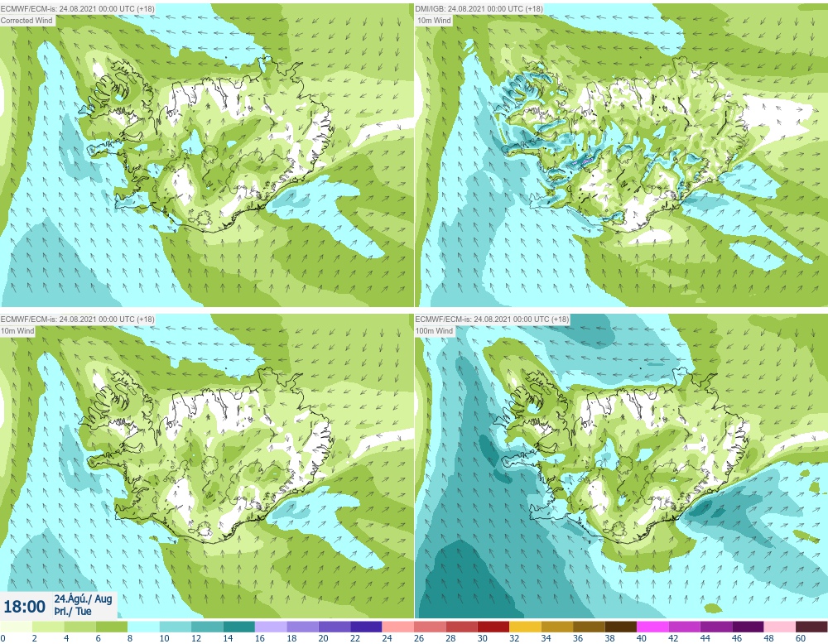This screenshot has height=644, width=828.
Task: Click the 'Corrected Wind' panel label
Action: (x=27, y=20)
